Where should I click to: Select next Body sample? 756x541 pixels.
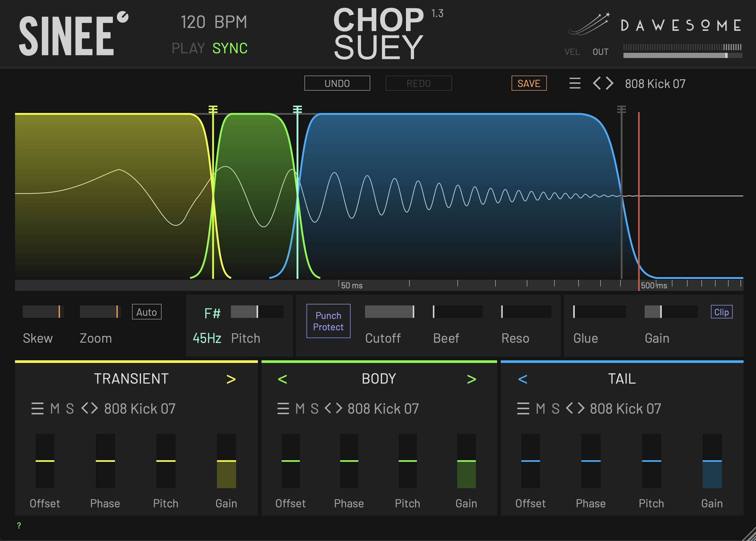[339, 408]
